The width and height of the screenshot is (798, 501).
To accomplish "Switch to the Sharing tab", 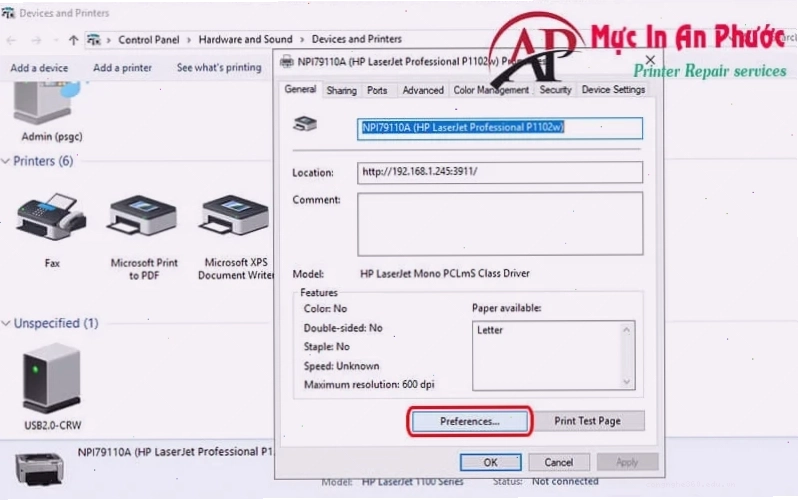I will [x=341, y=90].
